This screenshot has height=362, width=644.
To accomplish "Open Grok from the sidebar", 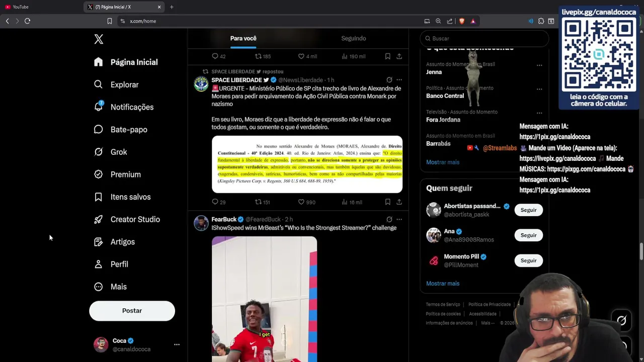I will pyautogui.click(x=111, y=152).
